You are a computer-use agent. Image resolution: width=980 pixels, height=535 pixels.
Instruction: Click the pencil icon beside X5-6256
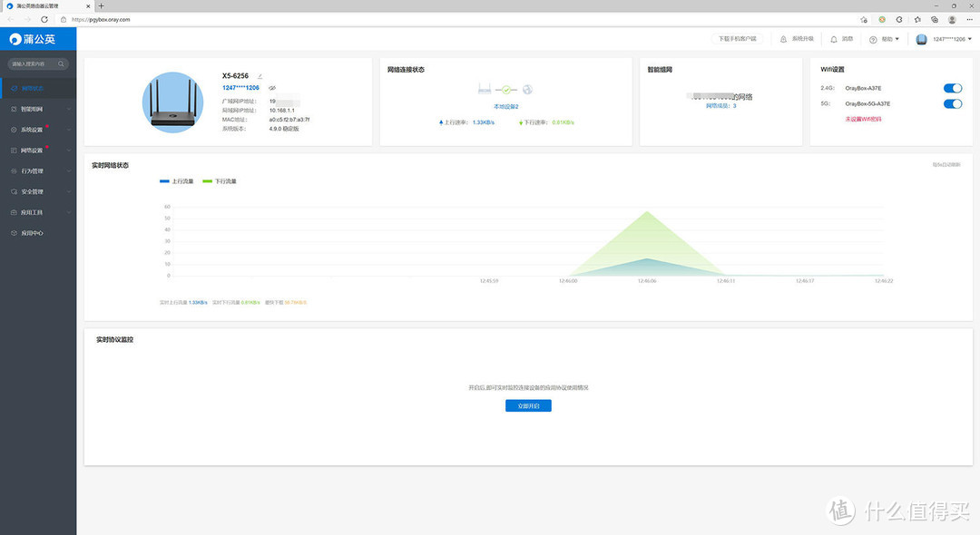pos(260,76)
